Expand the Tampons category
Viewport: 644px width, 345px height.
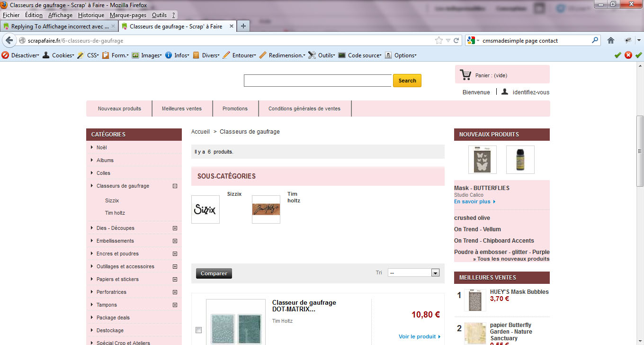pyautogui.click(x=175, y=305)
